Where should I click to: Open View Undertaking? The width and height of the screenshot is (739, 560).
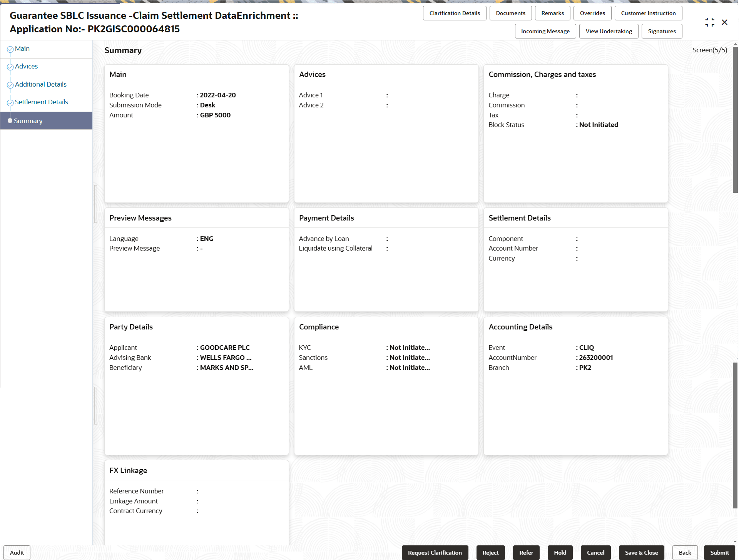(608, 31)
